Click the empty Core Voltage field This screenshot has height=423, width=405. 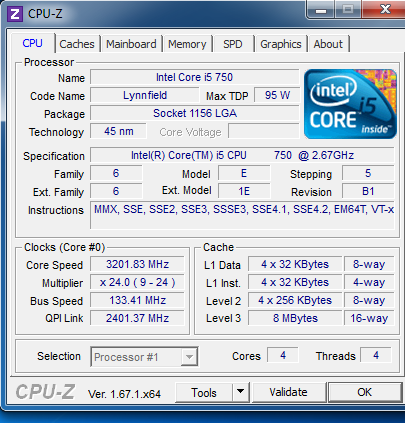(x=264, y=131)
